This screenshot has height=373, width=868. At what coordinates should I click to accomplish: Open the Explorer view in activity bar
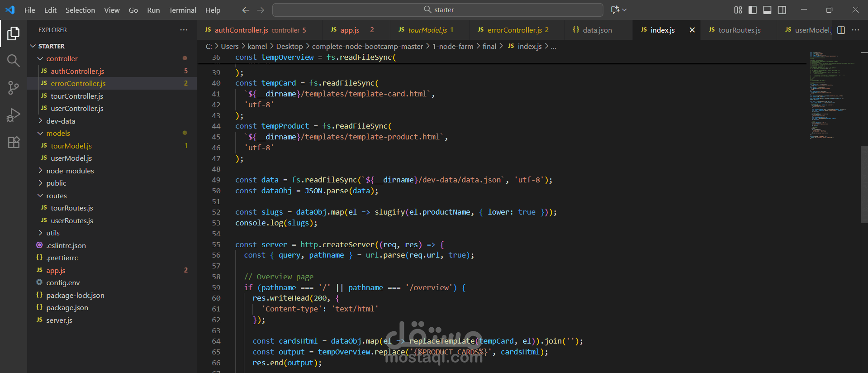tap(14, 33)
